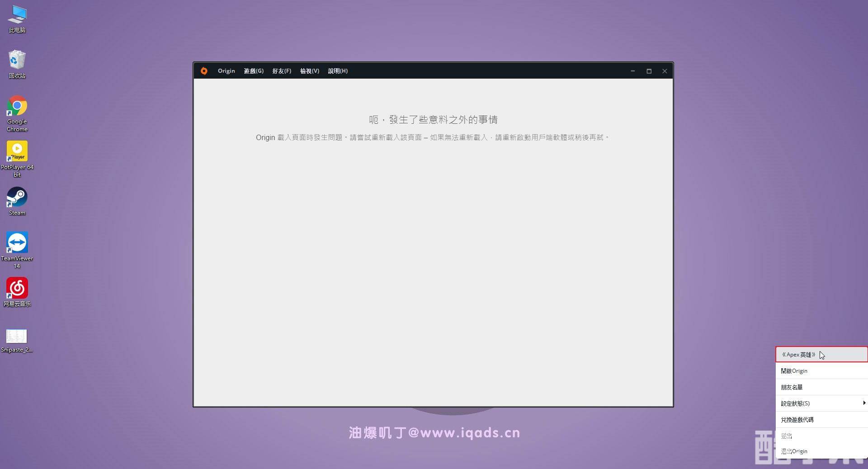This screenshot has height=469, width=868.
Task: Select the PotPlayer 64 bit icon
Action: pyautogui.click(x=17, y=151)
